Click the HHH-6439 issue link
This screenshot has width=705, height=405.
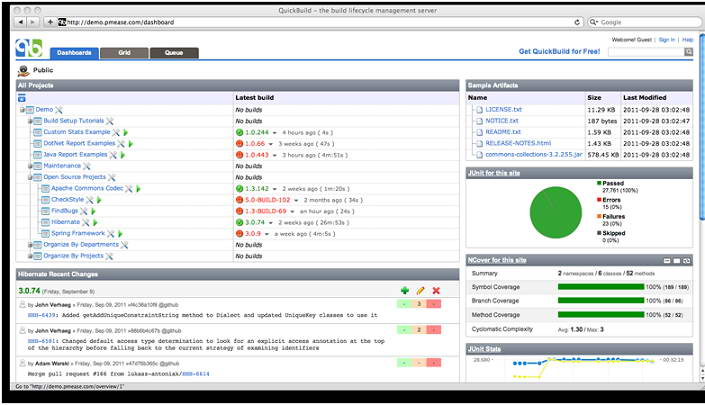point(41,316)
